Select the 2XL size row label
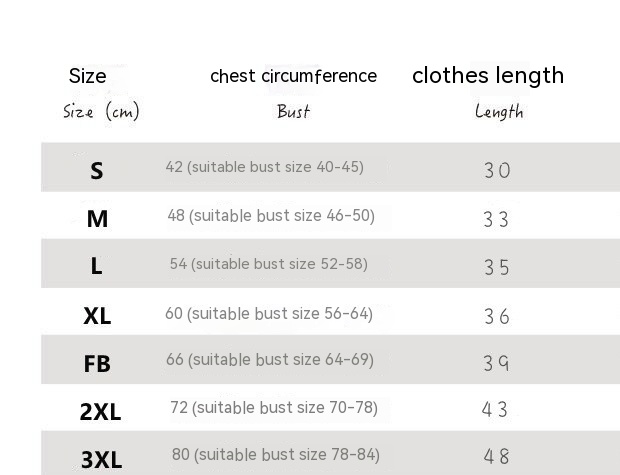The height and width of the screenshot is (475, 620). point(100,411)
